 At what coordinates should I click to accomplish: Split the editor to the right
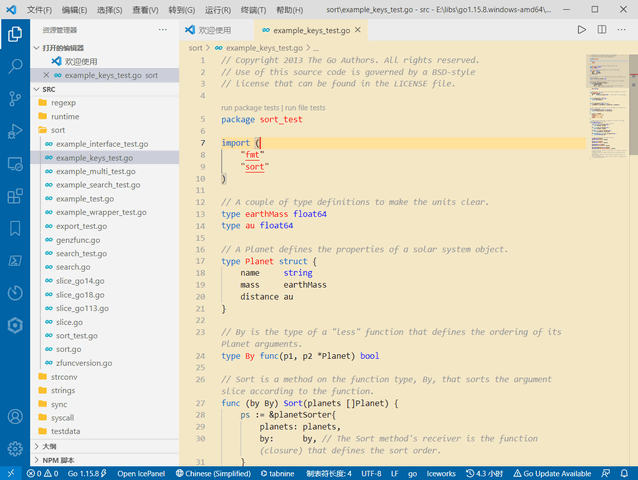tap(602, 30)
